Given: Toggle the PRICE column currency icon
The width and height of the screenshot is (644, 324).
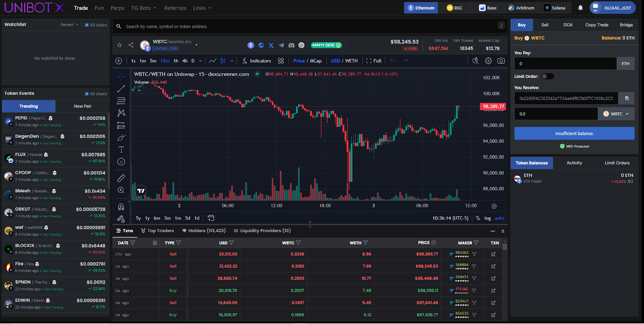Looking at the screenshot, I should pos(433,243).
